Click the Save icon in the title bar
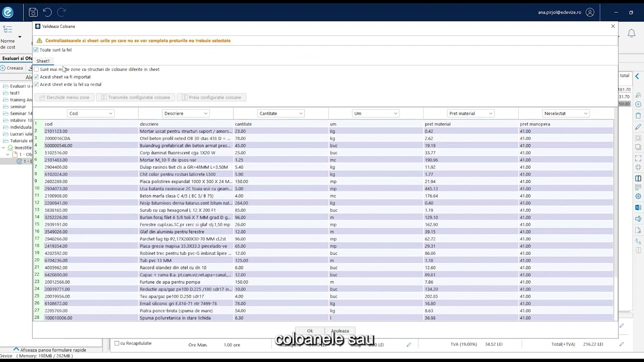 [x=33, y=12]
